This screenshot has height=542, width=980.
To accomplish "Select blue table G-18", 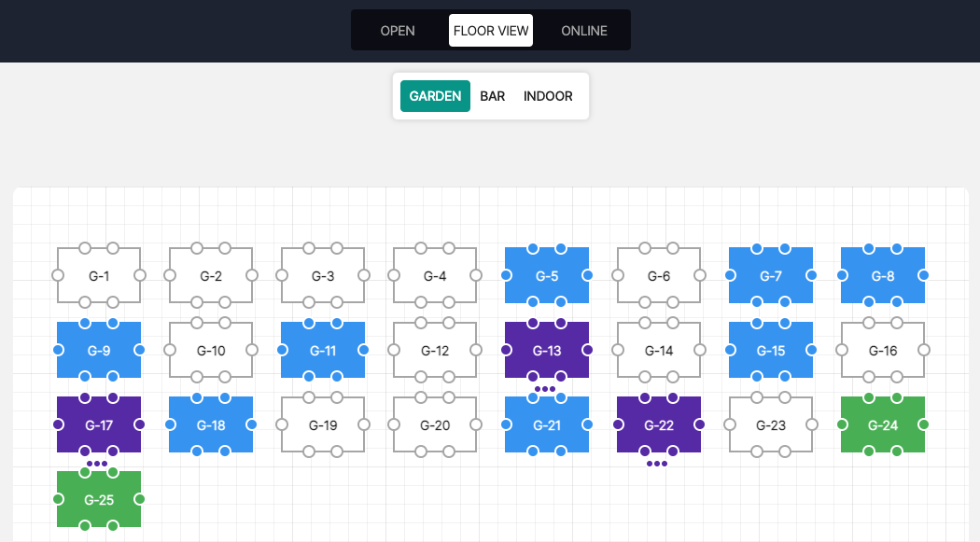I will 211,424.
